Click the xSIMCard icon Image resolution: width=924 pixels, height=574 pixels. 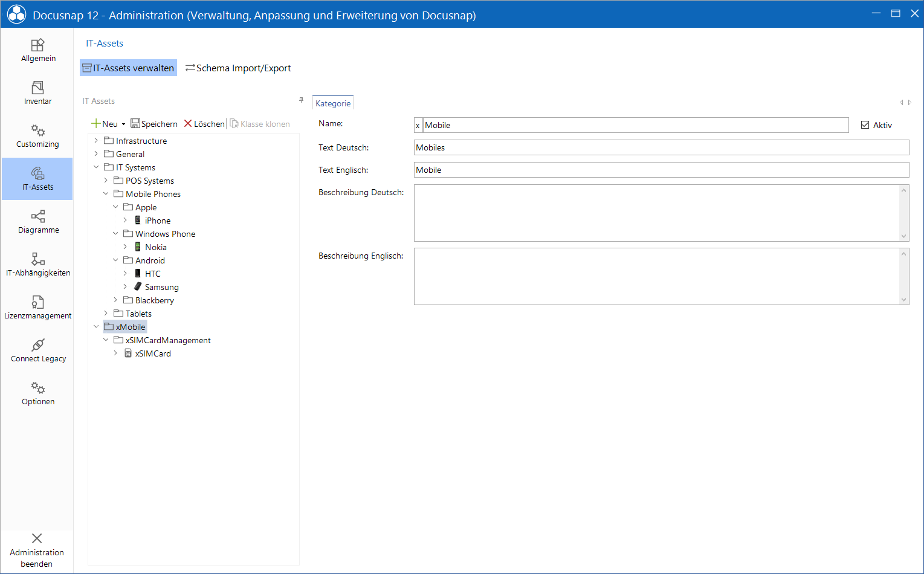[128, 353]
